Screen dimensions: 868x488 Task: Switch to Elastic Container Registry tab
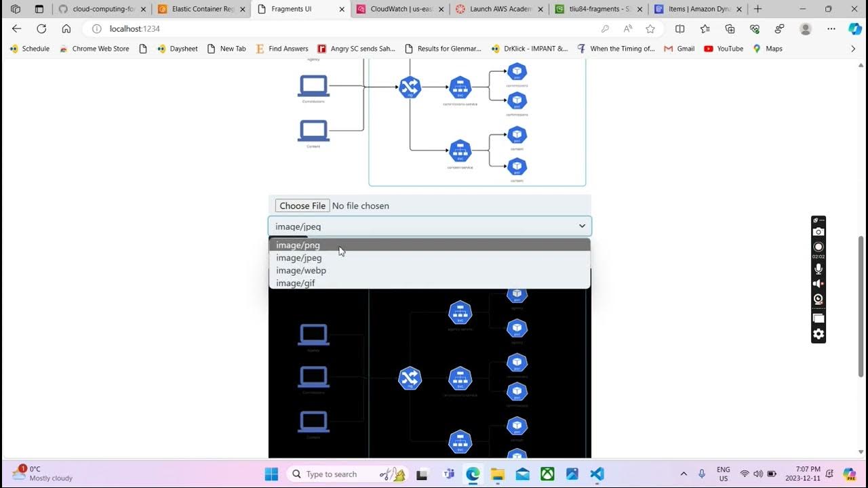tap(201, 9)
